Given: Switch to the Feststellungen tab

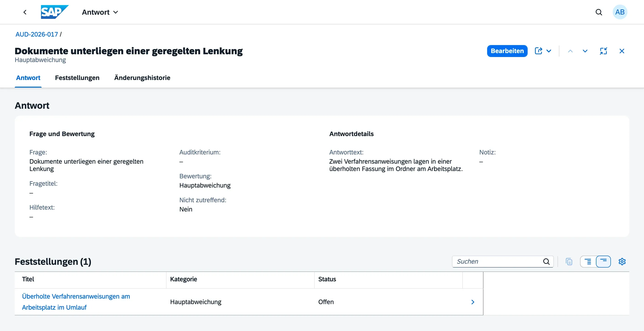Looking at the screenshot, I should (x=77, y=78).
